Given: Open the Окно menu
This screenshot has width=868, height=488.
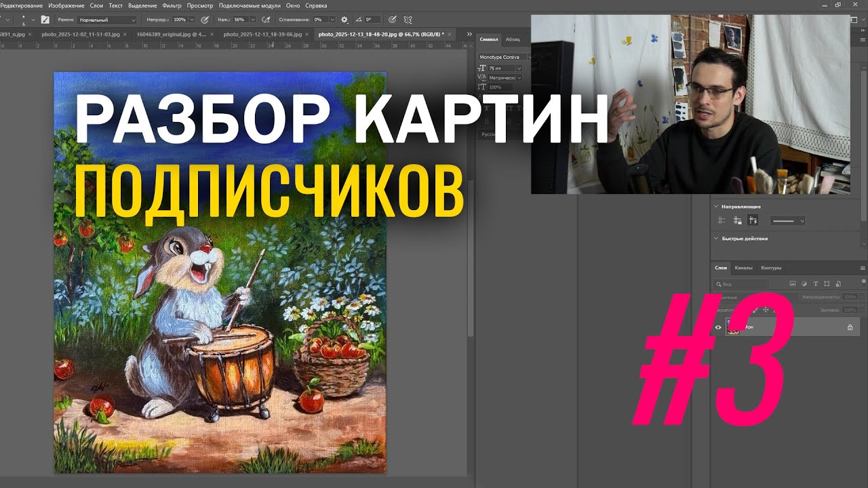Looking at the screenshot, I should coord(293,5).
